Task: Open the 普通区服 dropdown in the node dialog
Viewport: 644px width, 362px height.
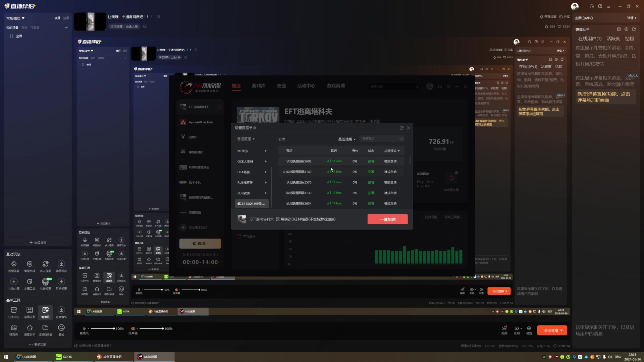Action: pos(246,139)
